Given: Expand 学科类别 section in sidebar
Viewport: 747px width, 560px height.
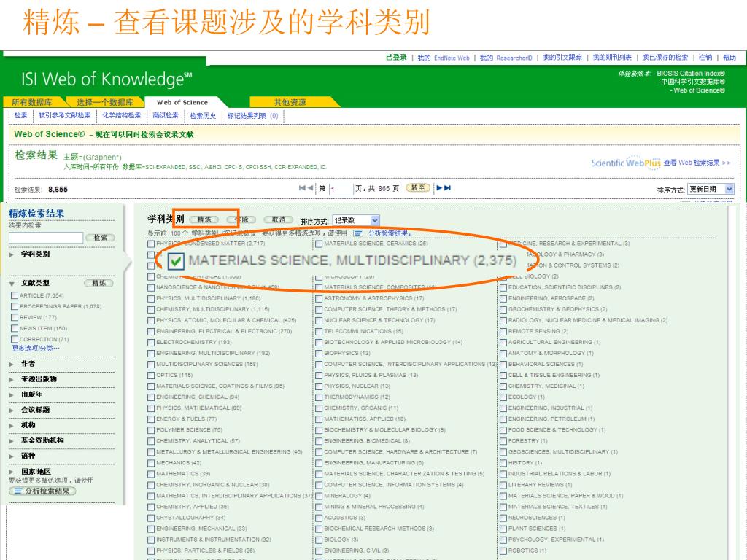Looking at the screenshot, I should tap(12, 254).
